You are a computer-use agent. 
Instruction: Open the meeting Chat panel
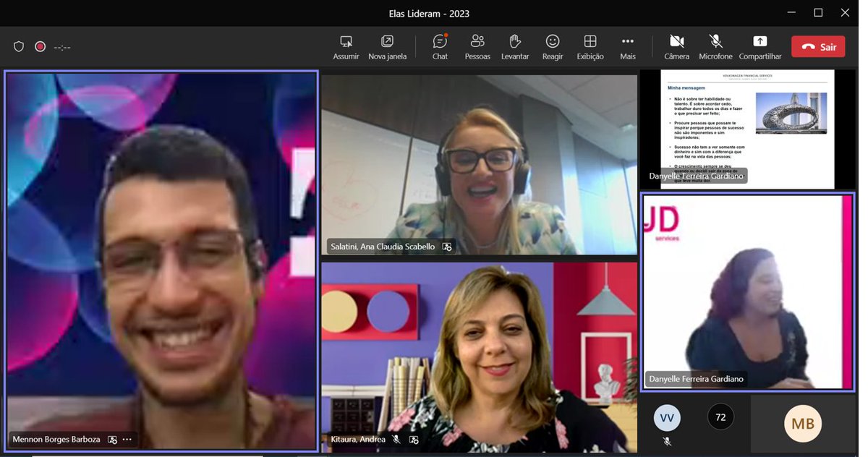pos(440,46)
